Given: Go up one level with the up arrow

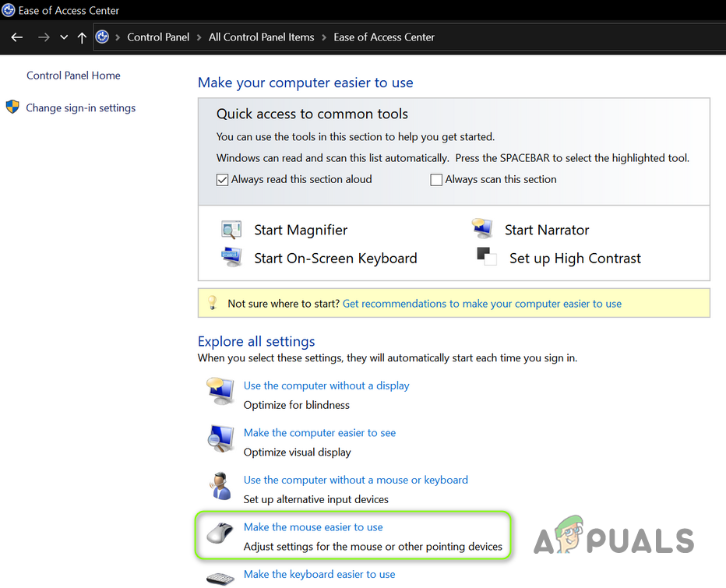Looking at the screenshot, I should point(82,37).
